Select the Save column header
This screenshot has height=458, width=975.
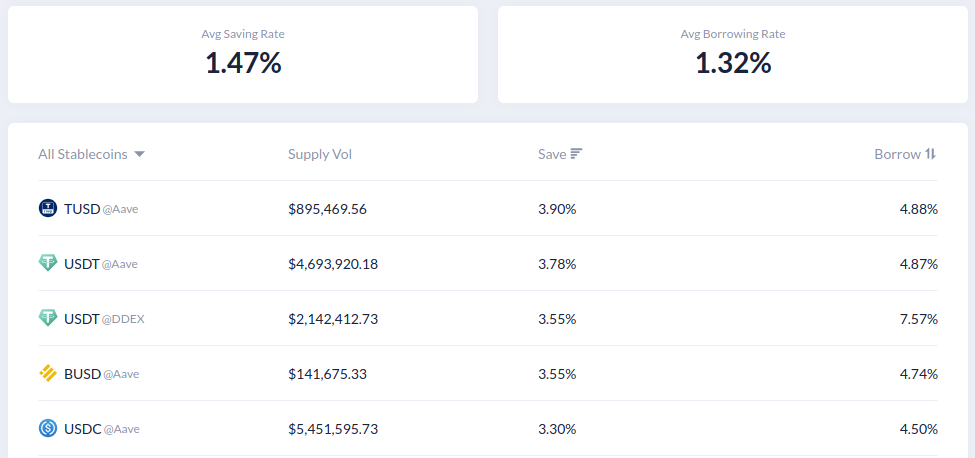coord(552,154)
